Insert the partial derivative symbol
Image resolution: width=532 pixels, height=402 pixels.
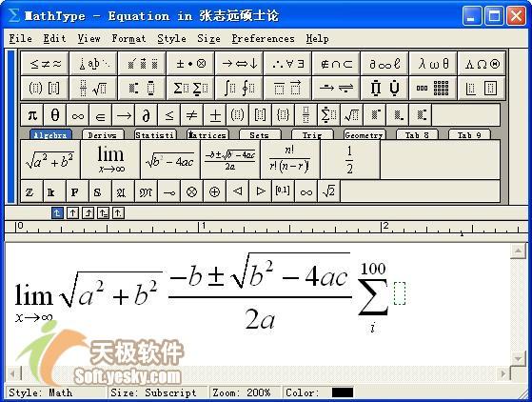(x=147, y=115)
